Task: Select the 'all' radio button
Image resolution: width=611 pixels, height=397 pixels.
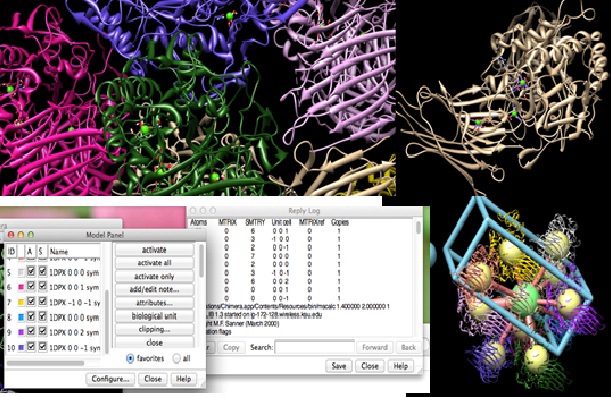Action: point(177,358)
